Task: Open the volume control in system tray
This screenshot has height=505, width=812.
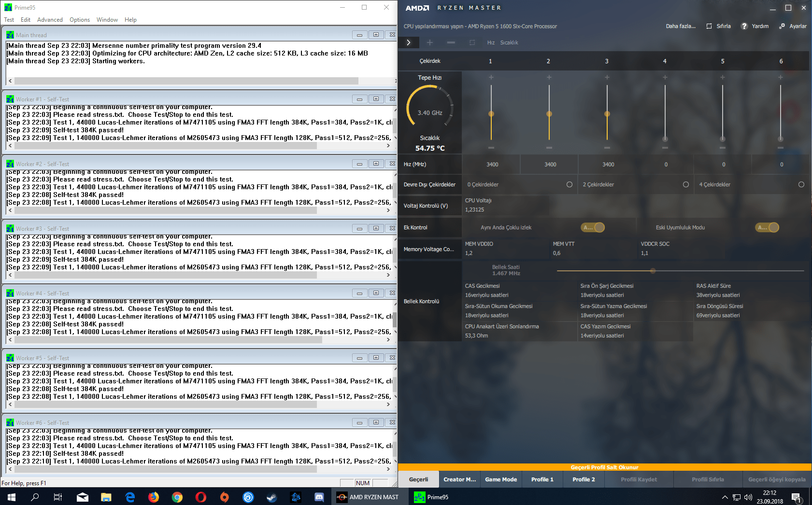Action: [x=748, y=497]
